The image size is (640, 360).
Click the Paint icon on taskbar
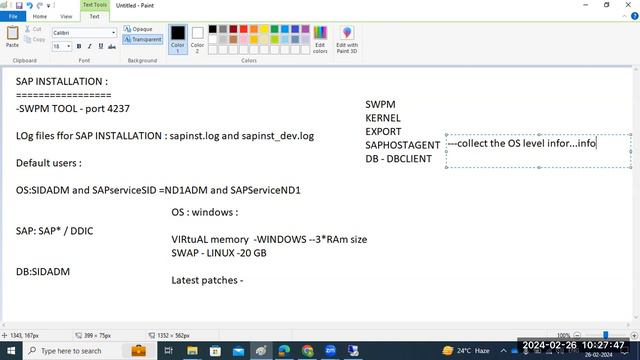click(261, 351)
